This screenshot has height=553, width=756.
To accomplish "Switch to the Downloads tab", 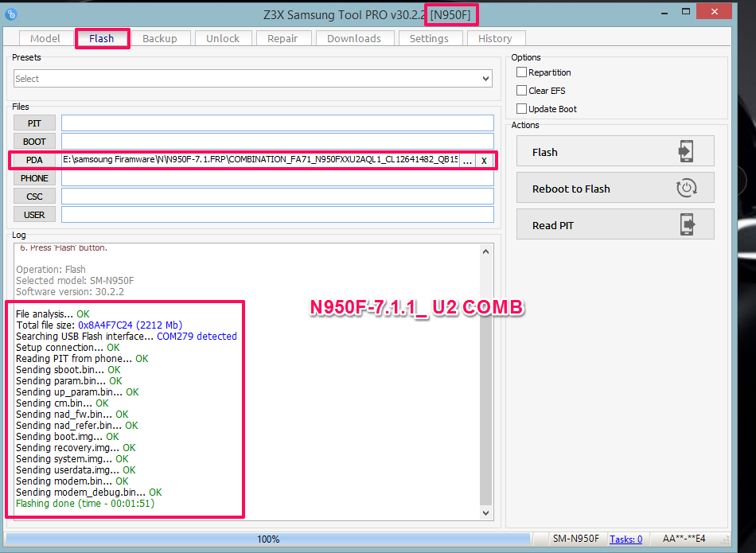I will [354, 38].
